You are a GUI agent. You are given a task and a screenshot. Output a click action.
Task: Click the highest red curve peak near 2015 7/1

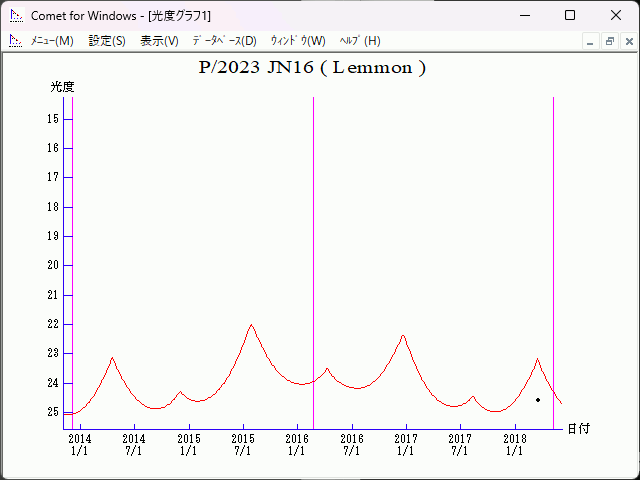tap(251, 325)
